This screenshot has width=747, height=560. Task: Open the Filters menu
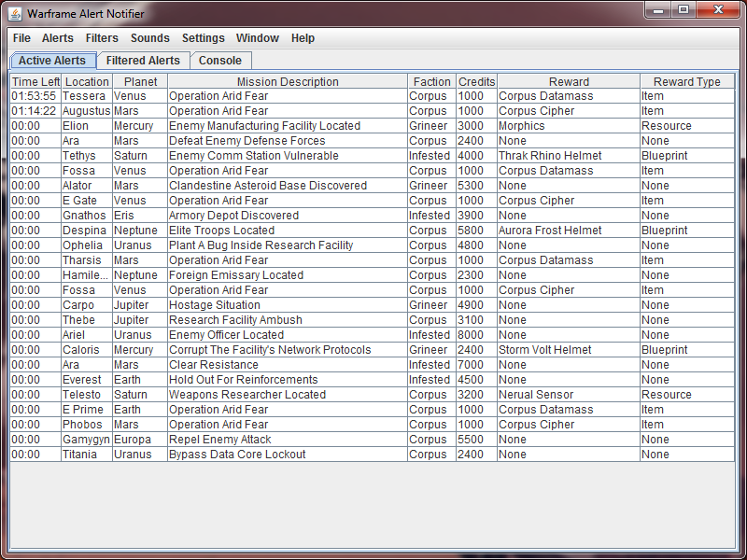pyautogui.click(x=102, y=38)
